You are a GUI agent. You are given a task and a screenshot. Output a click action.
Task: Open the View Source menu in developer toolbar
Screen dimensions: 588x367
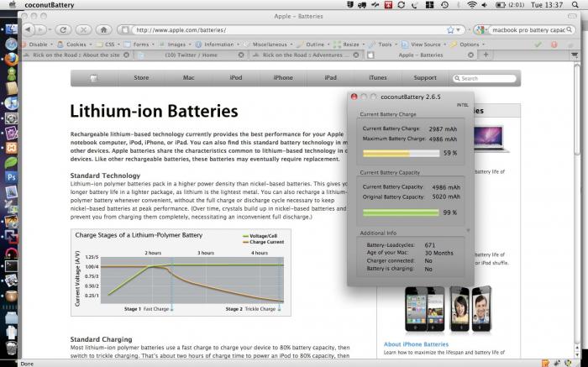coord(424,45)
